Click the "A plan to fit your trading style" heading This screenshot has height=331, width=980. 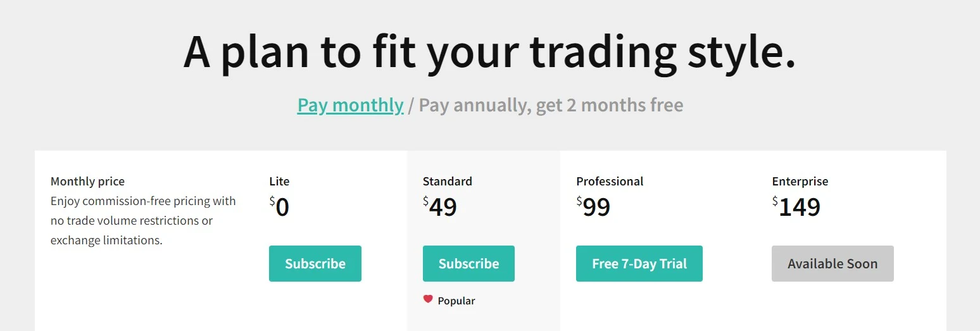[x=489, y=52]
